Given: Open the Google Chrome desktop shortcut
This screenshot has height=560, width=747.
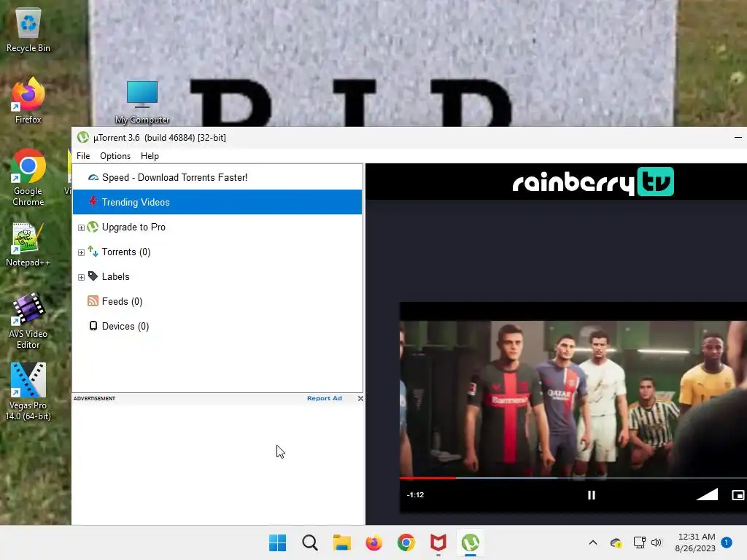Looking at the screenshot, I should [28, 177].
